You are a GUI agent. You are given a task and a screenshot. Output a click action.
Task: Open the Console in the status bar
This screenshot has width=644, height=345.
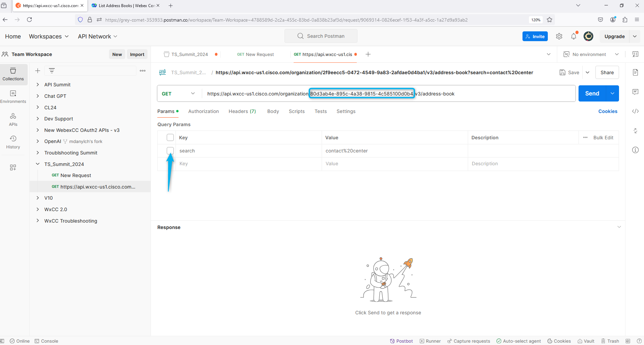46,341
